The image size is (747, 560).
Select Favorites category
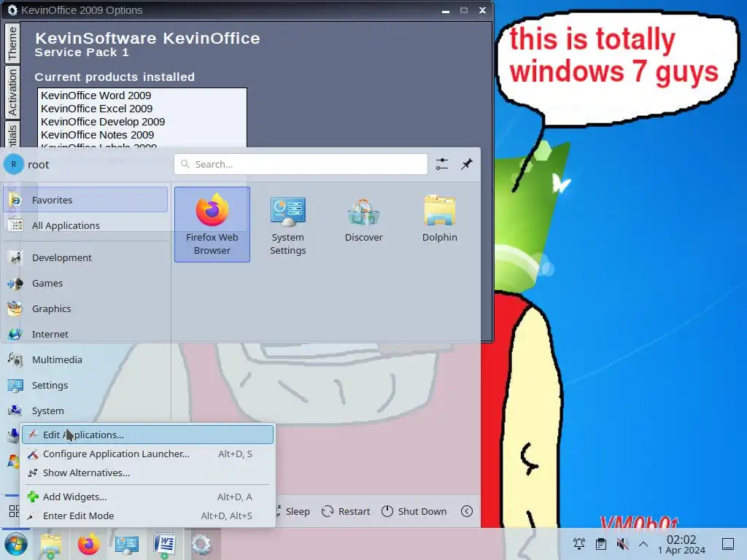coord(86,200)
